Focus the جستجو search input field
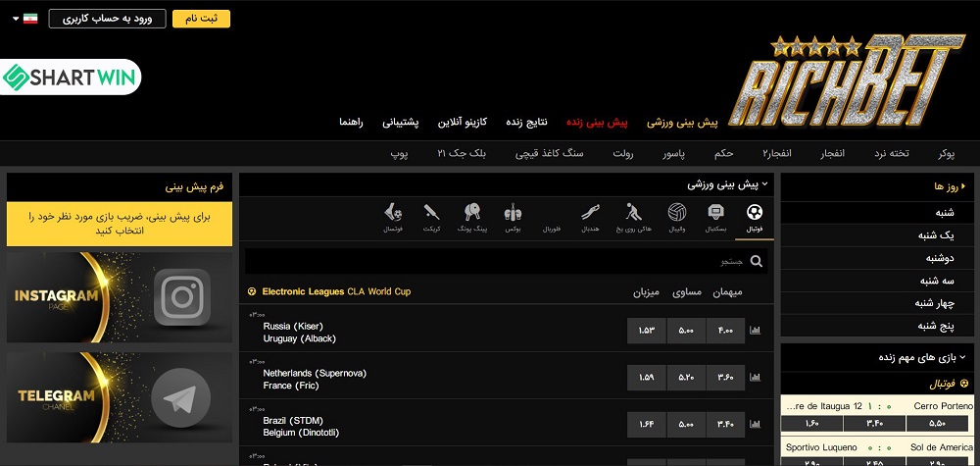This screenshot has height=466, width=980. point(507,262)
